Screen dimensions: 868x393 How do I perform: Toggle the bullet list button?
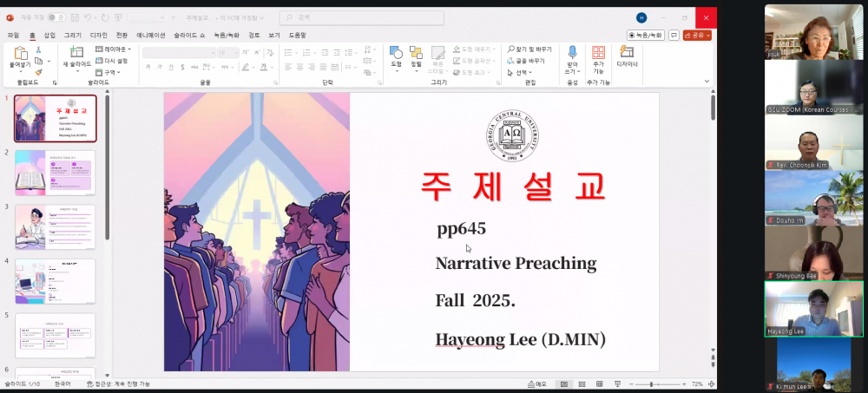pyautogui.click(x=288, y=53)
